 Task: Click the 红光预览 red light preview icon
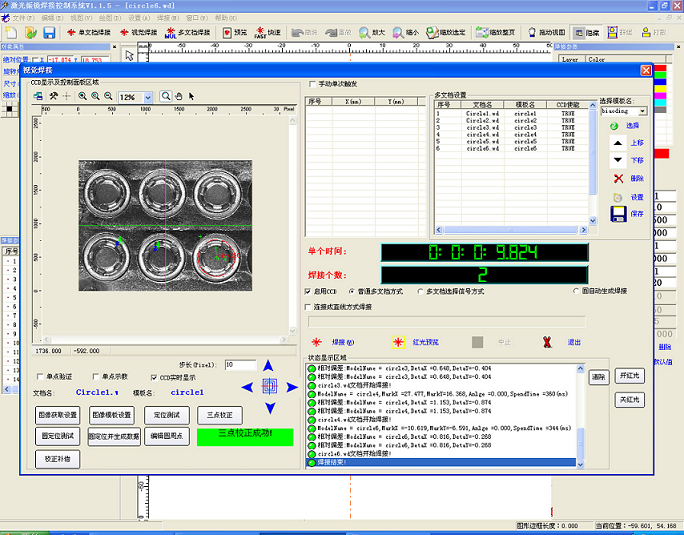coord(398,342)
